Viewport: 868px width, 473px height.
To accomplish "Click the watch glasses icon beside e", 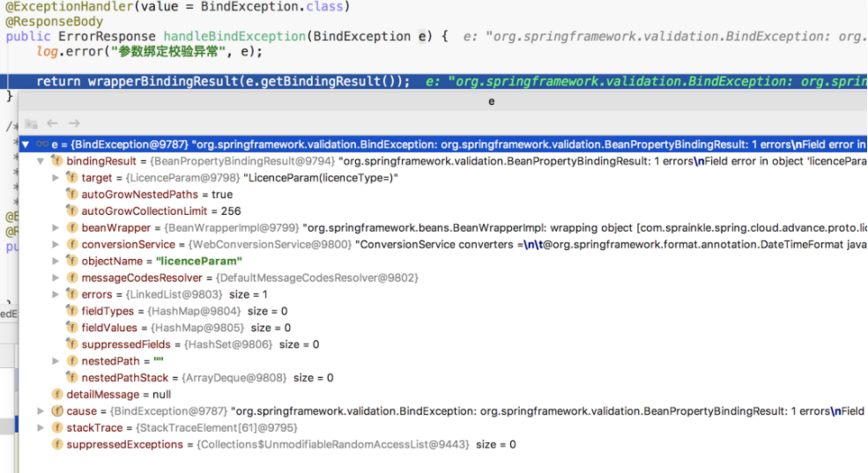I will [42, 144].
